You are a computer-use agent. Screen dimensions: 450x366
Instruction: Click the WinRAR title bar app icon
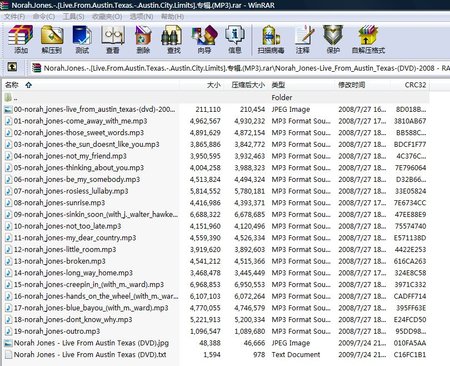(4, 5)
